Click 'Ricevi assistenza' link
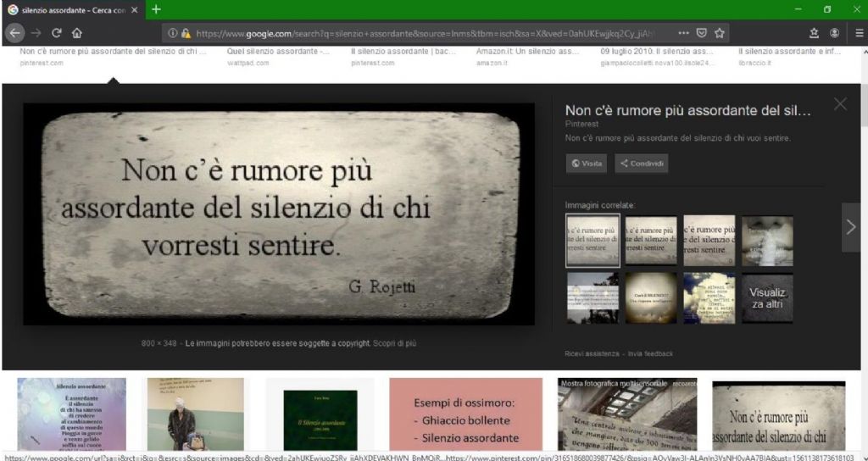Viewport: 868px width, 461px height. coord(592,353)
